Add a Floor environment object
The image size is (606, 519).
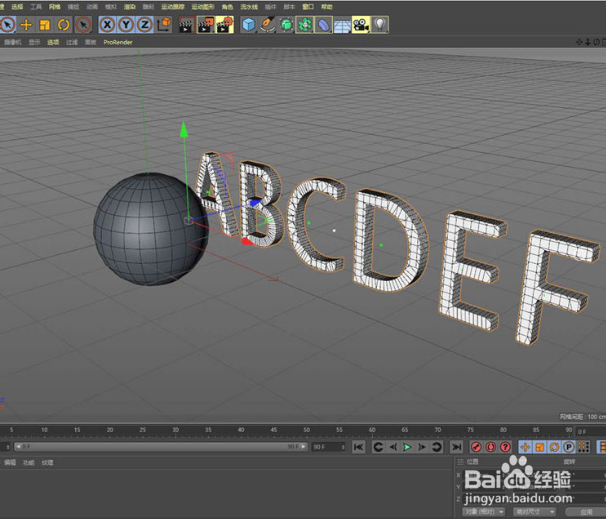(x=342, y=25)
